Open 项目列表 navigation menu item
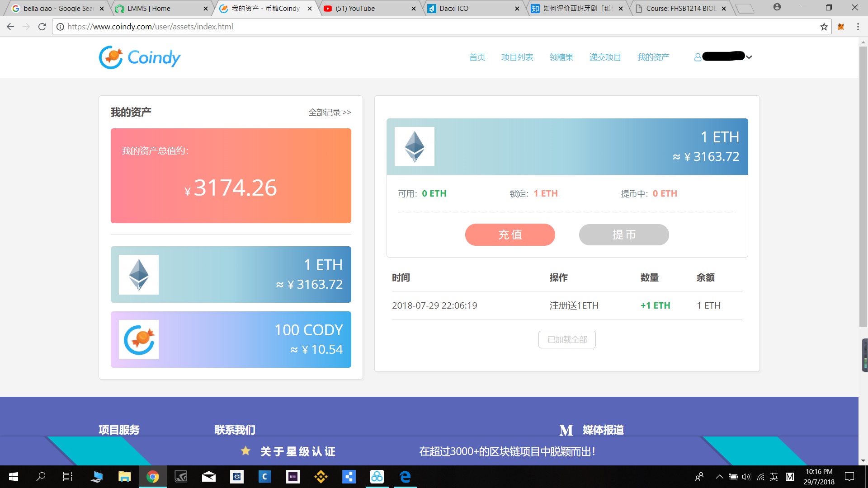The image size is (868, 488). (x=517, y=57)
